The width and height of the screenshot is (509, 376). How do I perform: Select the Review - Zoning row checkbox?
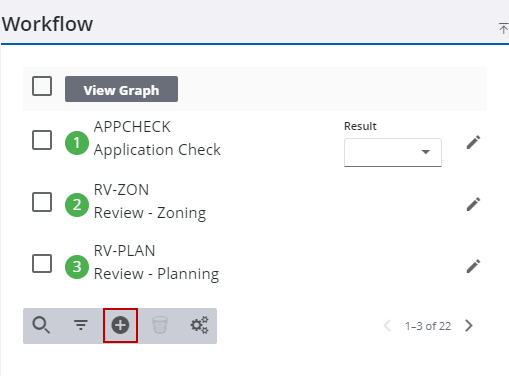42,202
